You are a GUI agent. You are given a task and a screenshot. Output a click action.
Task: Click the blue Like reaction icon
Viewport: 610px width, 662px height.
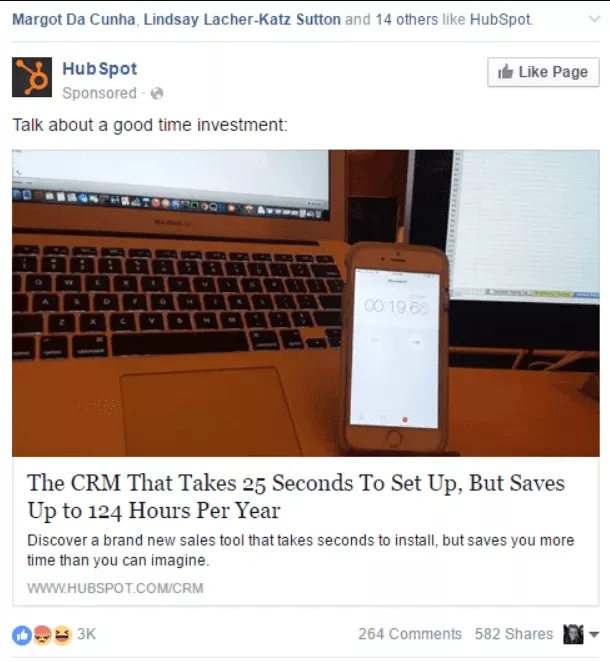tap(22, 635)
